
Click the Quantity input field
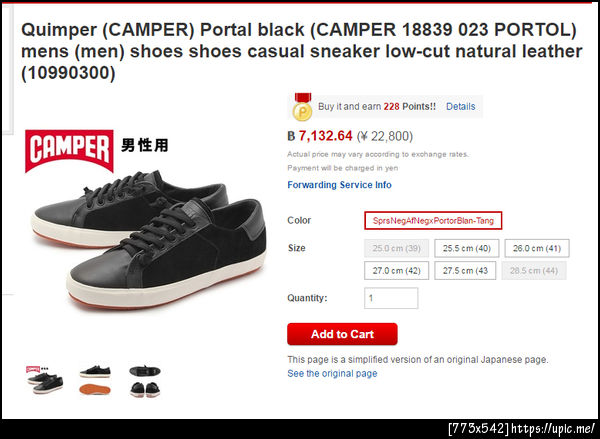pyautogui.click(x=391, y=298)
